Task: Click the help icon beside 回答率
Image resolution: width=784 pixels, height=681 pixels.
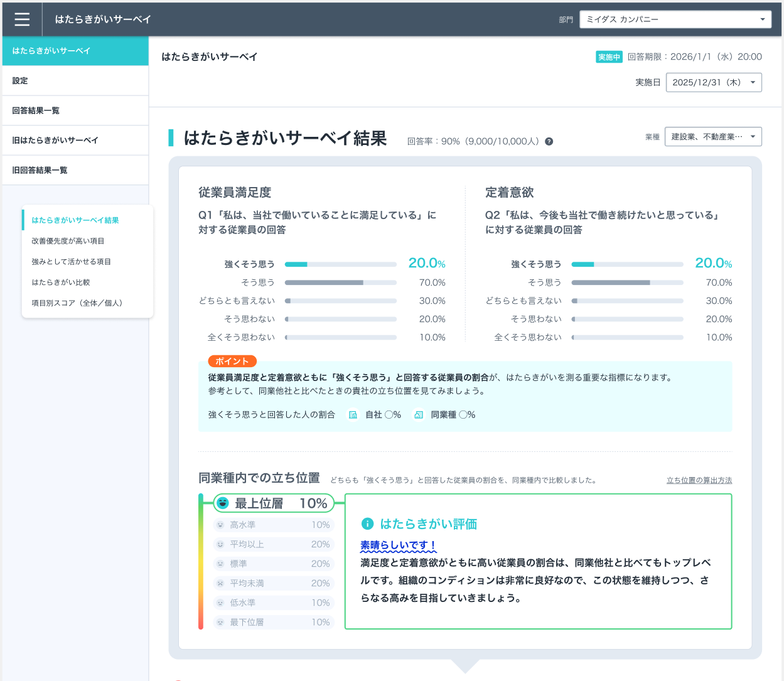Action: coord(549,141)
